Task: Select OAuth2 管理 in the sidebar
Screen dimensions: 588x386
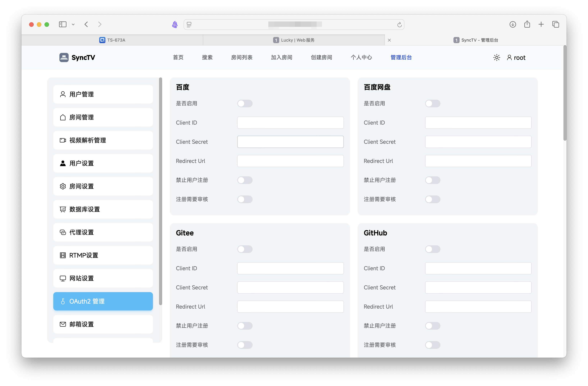Action: pos(103,301)
